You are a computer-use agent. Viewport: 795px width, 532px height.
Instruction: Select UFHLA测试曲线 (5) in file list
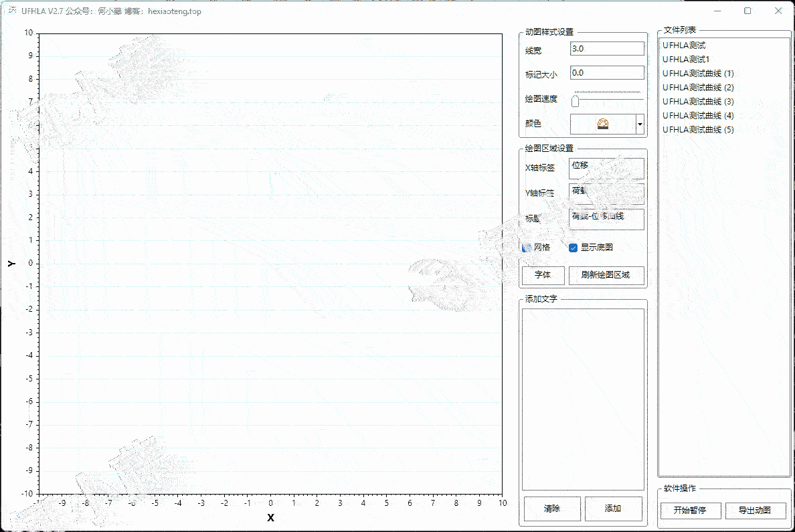[698, 130]
